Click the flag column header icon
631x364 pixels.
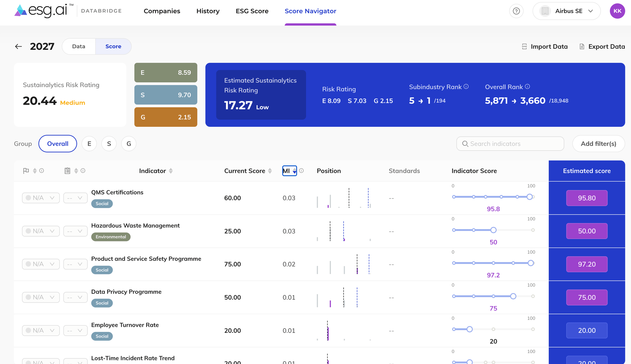click(26, 171)
